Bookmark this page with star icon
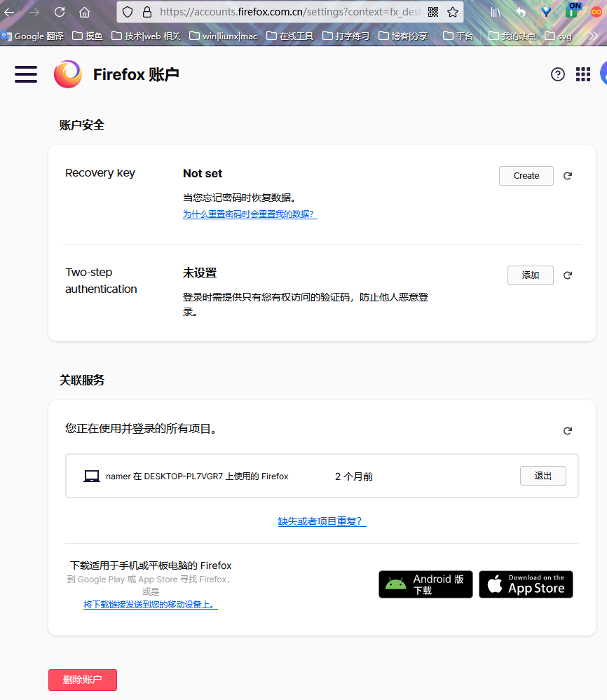The image size is (607, 700). coord(453,12)
